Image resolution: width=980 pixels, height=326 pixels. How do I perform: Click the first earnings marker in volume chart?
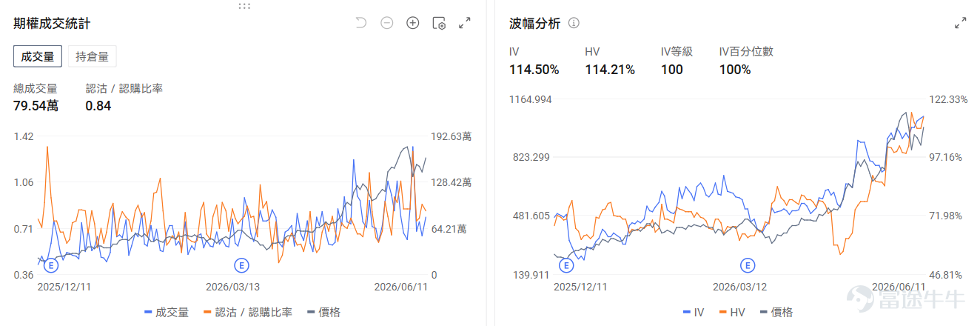[x=51, y=265]
